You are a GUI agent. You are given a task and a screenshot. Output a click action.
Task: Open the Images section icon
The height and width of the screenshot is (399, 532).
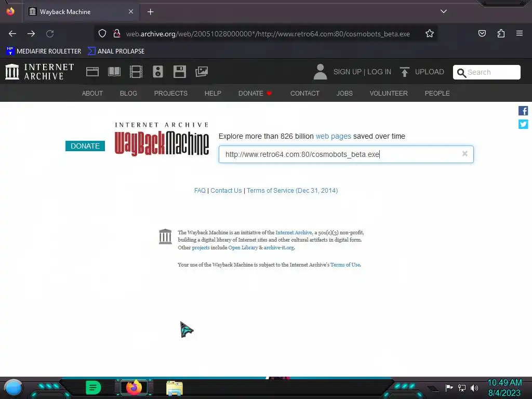coord(202,72)
